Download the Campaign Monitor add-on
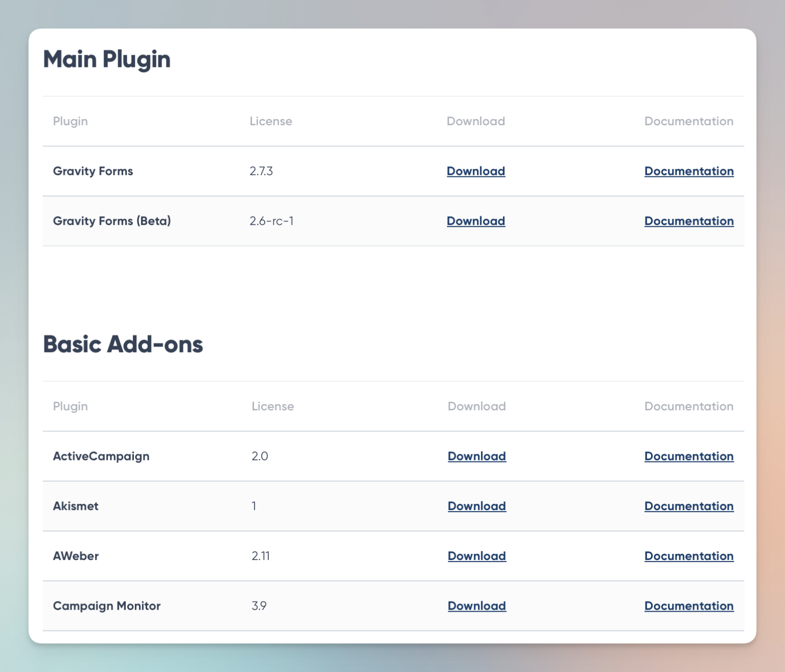Screen dimensions: 785x672 tap(476, 606)
